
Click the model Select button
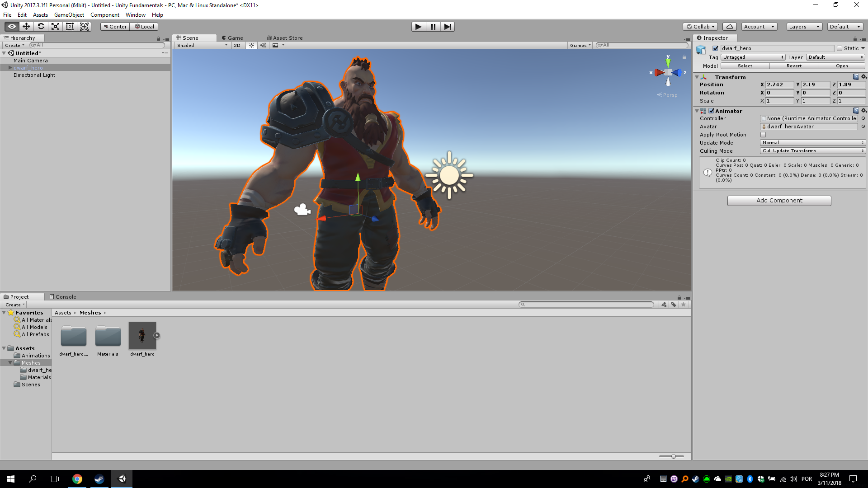(x=745, y=66)
